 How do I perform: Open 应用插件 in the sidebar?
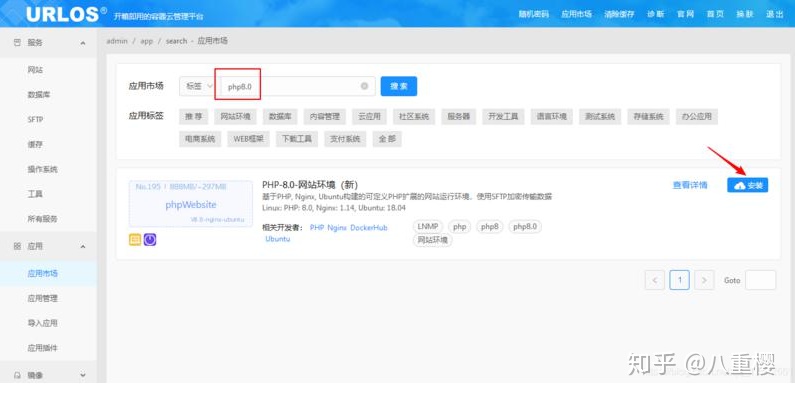tap(43, 348)
